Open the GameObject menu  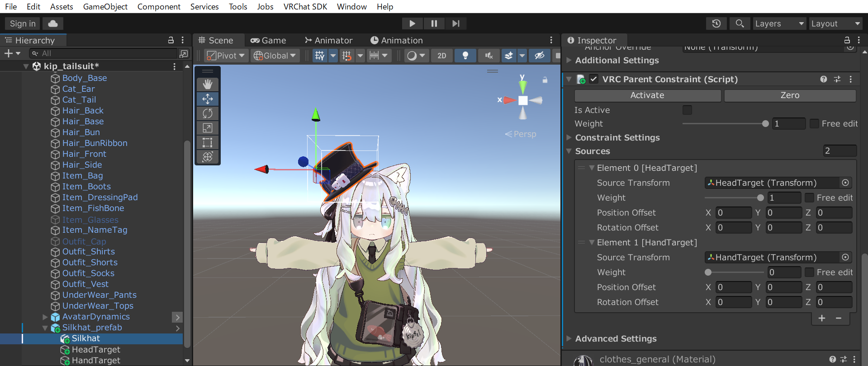(105, 6)
